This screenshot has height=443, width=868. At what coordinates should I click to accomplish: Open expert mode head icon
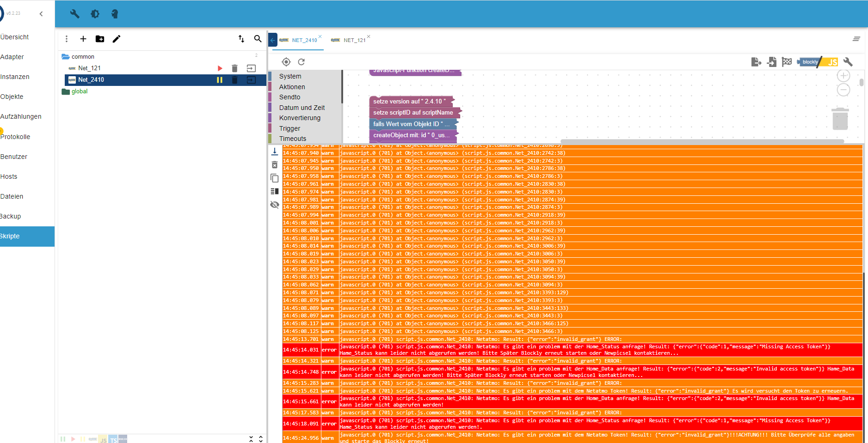(115, 14)
